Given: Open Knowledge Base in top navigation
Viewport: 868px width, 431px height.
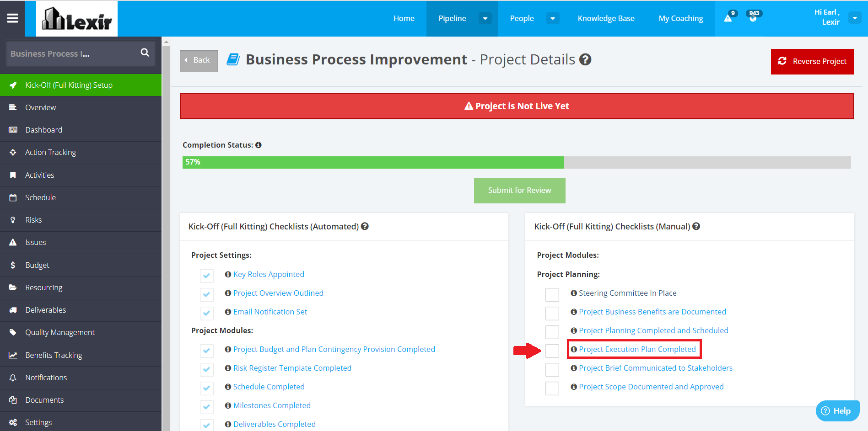Looking at the screenshot, I should (x=606, y=18).
